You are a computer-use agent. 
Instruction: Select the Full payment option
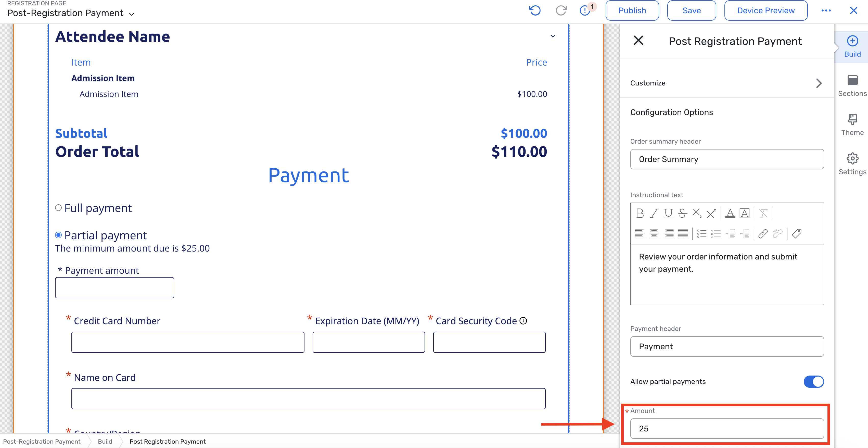58,208
